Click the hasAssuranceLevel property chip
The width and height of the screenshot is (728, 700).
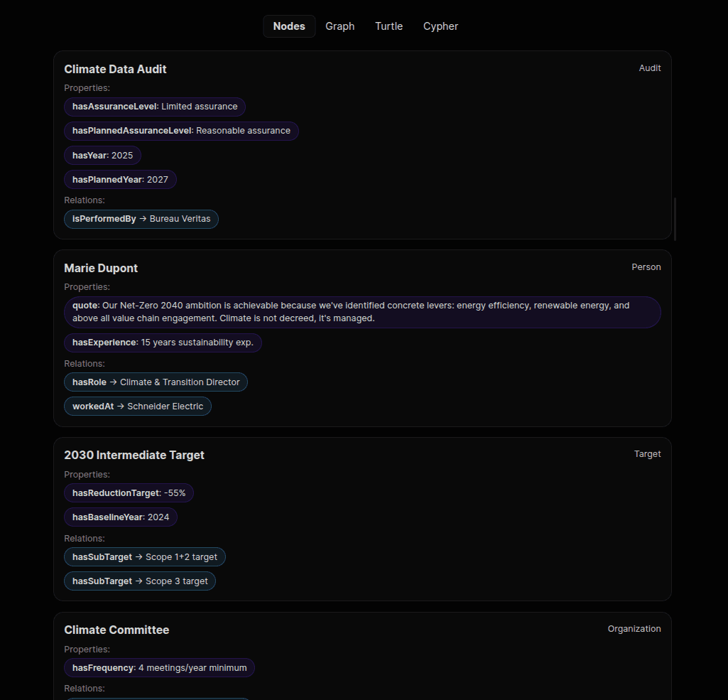154,106
